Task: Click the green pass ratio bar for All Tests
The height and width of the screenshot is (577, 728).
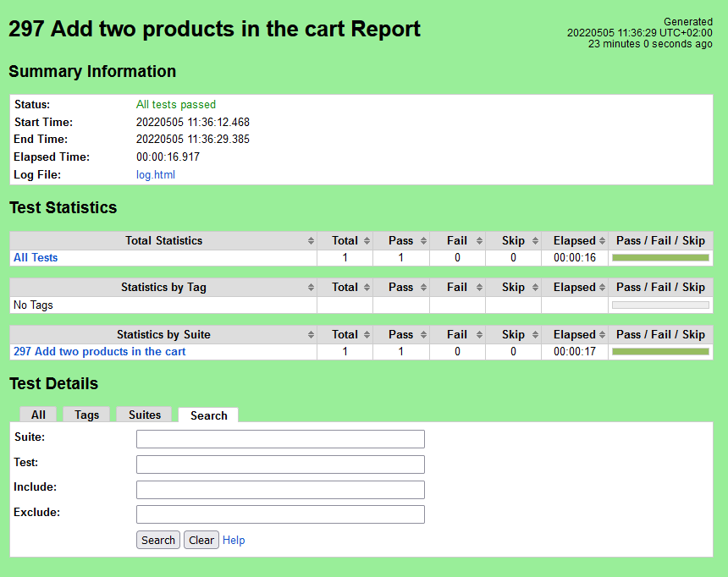Action: point(660,257)
